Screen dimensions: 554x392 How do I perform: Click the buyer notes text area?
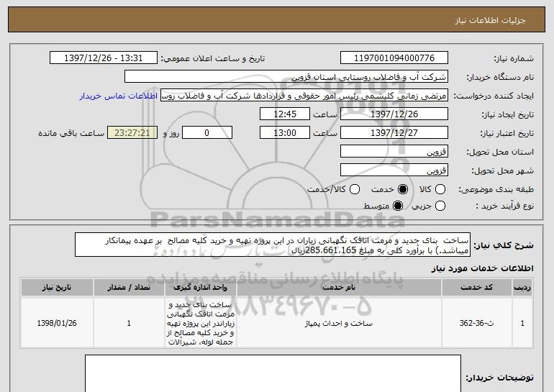273,373
